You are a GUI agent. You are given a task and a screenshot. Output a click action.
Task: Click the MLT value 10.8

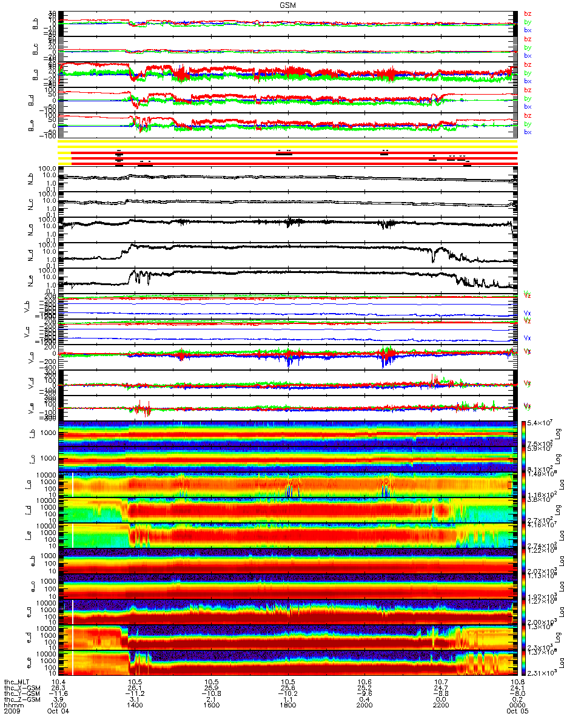pos(517,683)
